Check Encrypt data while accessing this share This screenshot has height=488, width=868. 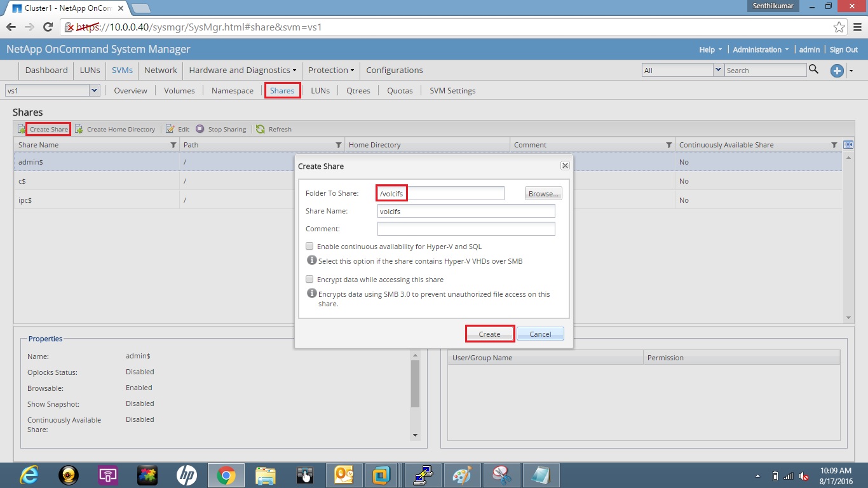pos(309,279)
